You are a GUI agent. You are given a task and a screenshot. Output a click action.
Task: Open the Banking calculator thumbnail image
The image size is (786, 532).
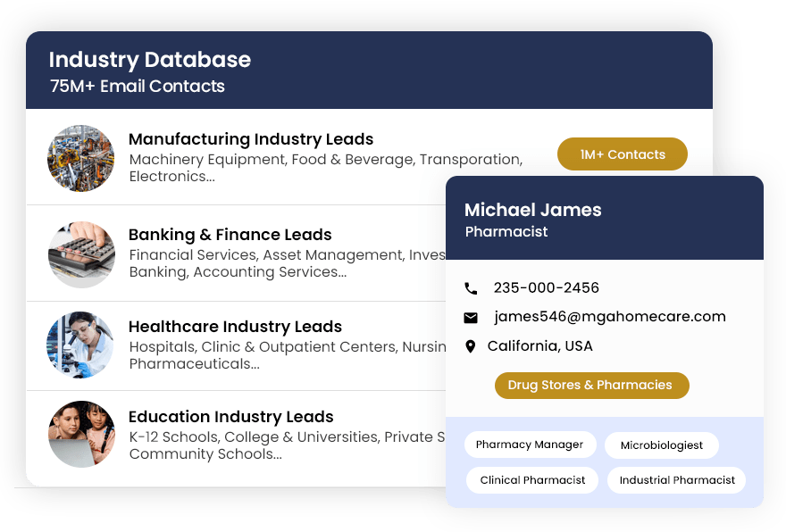click(x=81, y=254)
